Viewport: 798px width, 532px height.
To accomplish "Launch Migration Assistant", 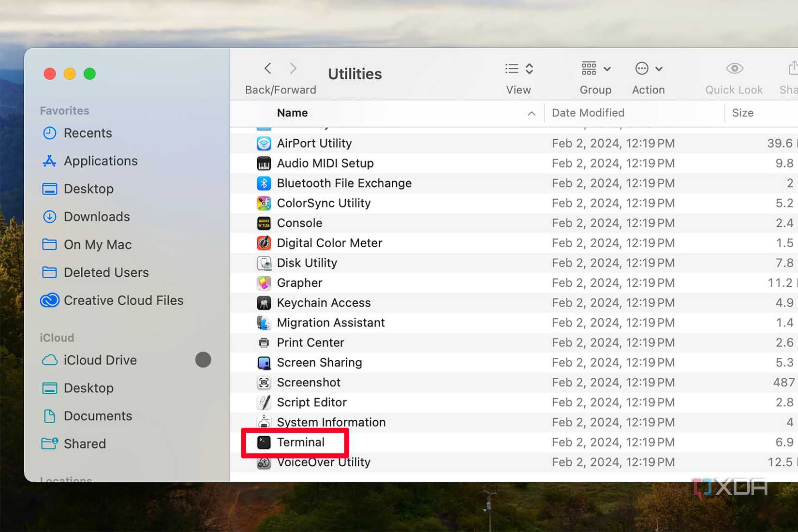I will 331,322.
